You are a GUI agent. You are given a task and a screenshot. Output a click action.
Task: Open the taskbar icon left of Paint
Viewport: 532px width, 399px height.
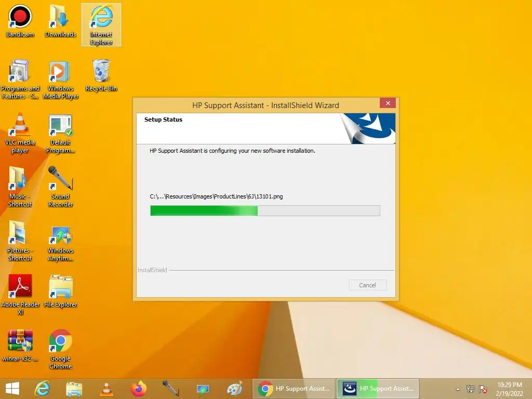pyautogui.click(x=203, y=389)
